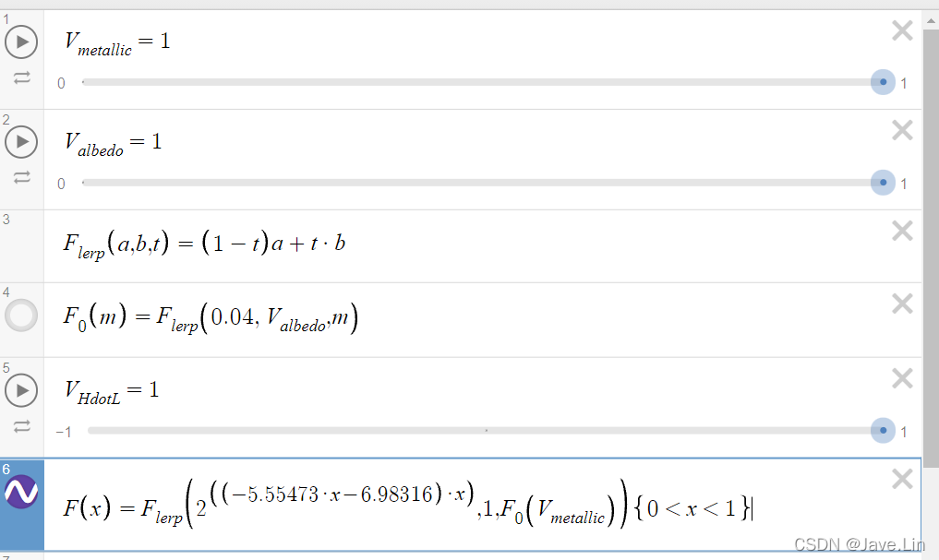Image resolution: width=939 pixels, height=560 pixels.
Task: Delete the V_HdotL expression row
Action: [x=902, y=379]
